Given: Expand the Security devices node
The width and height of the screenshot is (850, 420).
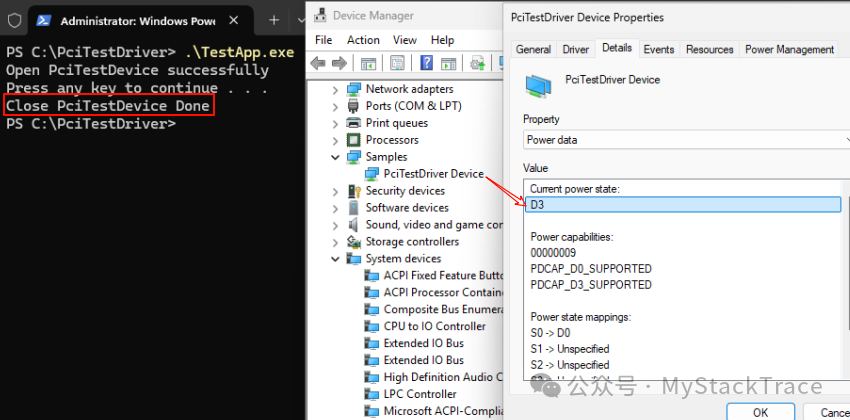Looking at the screenshot, I should [x=336, y=191].
